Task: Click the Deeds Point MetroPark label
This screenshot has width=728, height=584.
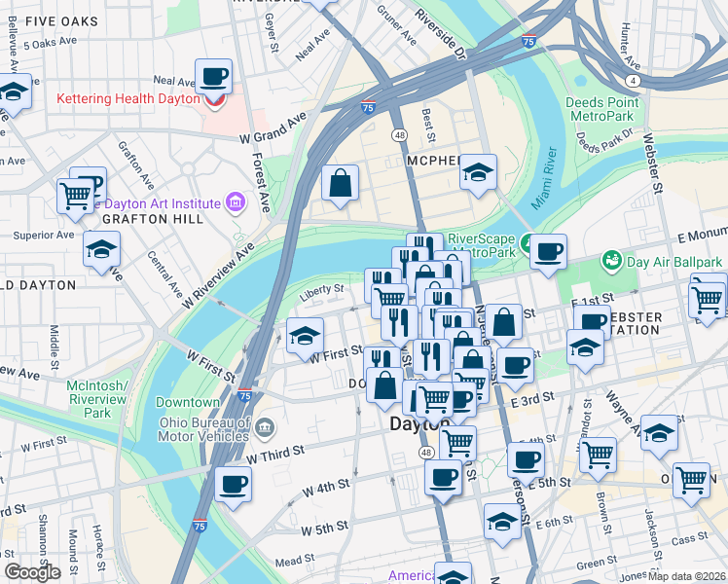Action: (602, 109)
